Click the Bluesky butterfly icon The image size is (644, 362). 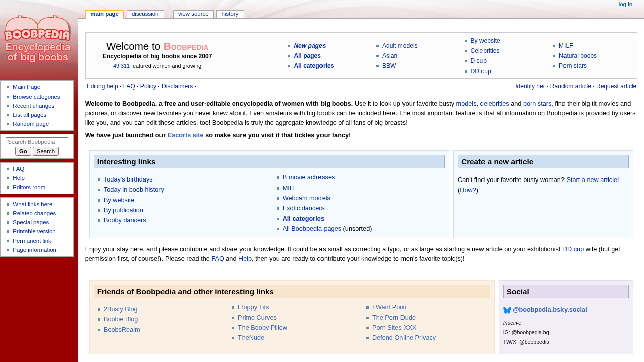(x=507, y=310)
